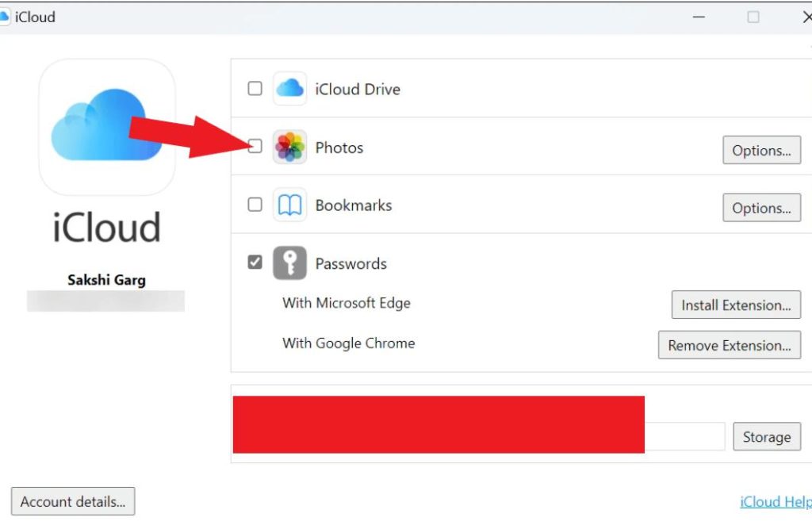Uncheck the Passwords checkbox
The width and height of the screenshot is (812, 529).
pyautogui.click(x=255, y=263)
